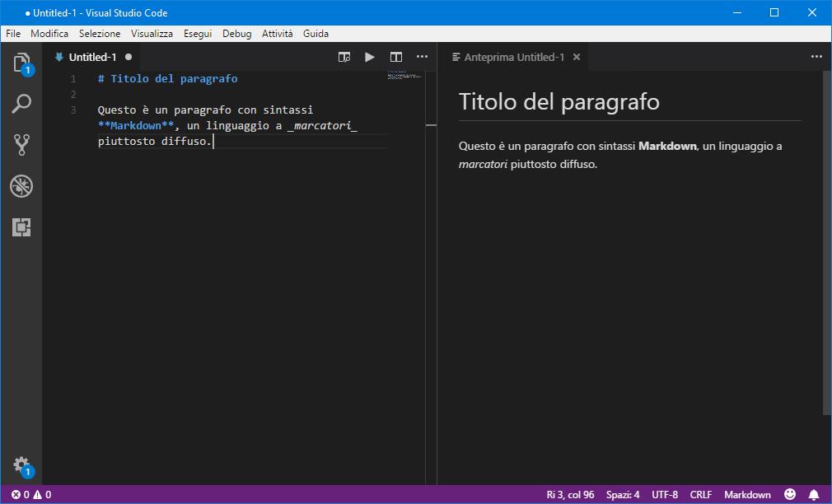Open the File menu
832x504 pixels.
13,34
